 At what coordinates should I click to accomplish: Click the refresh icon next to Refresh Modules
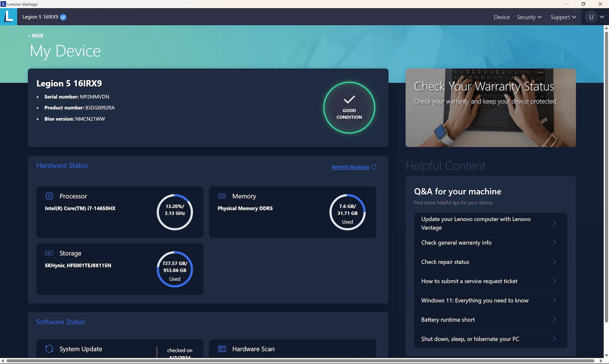pyautogui.click(x=374, y=167)
